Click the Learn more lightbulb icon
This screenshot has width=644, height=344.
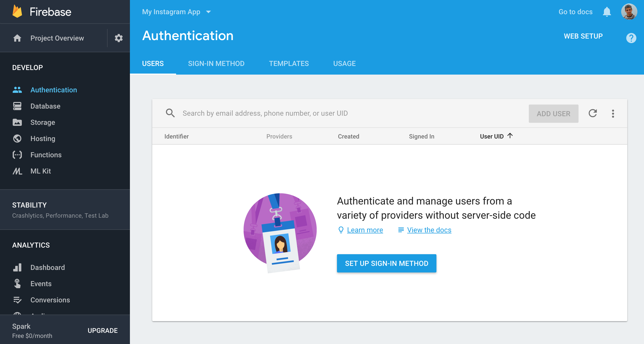click(x=341, y=230)
